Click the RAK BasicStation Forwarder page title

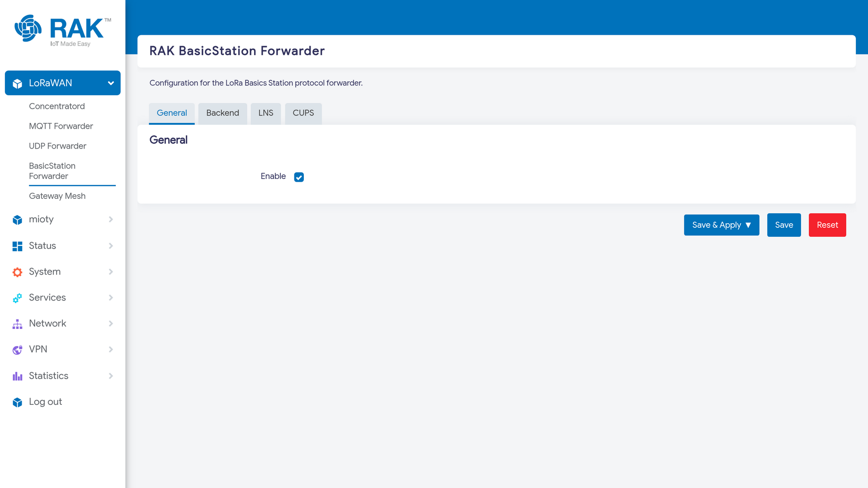click(x=237, y=51)
